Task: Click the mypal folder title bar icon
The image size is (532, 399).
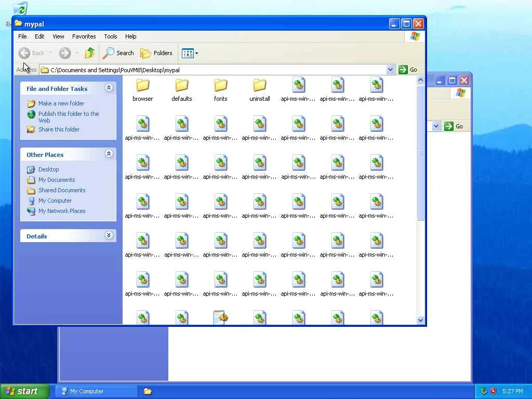Action: (x=19, y=23)
